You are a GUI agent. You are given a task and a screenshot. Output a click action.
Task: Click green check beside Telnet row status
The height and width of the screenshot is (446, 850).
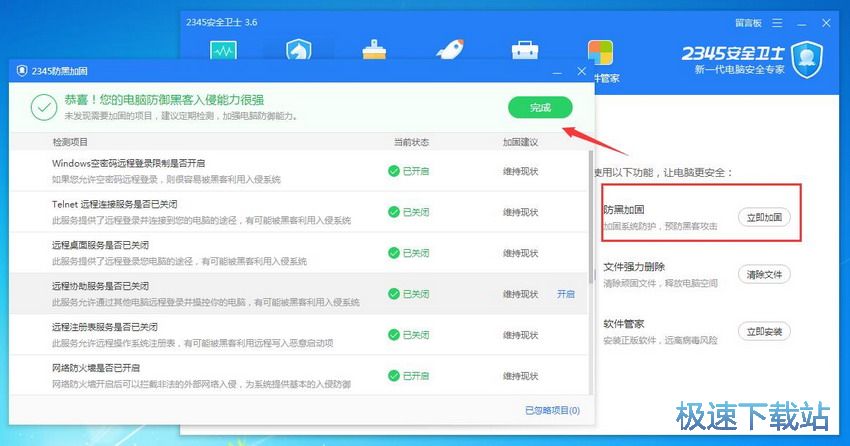click(394, 212)
